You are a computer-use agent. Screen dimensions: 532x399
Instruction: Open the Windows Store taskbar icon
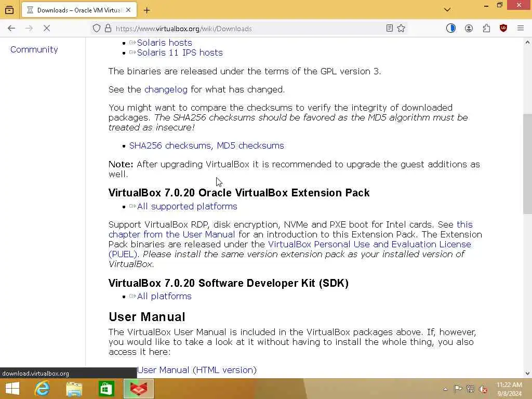[x=106, y=389]
